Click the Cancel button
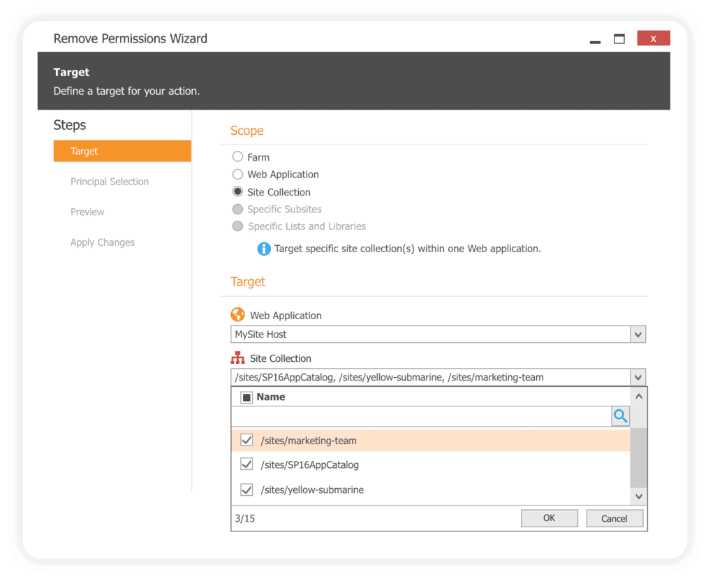This screenshot has width=715, height=588. 614,518
